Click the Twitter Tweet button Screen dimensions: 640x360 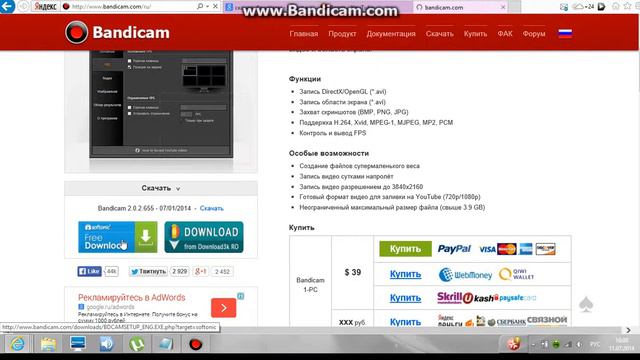(x=148, y=271)
